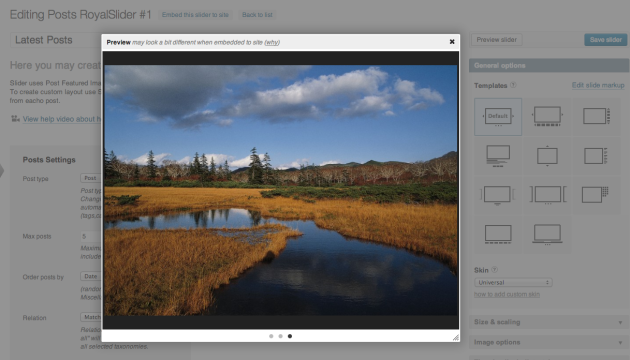Select template with bottom thumbnails and arrows

[547, 117]
